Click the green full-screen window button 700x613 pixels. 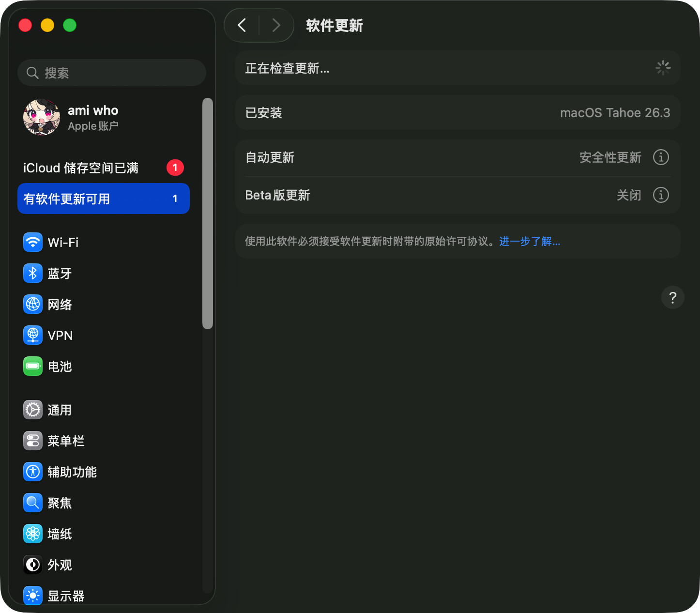[70, 25]
